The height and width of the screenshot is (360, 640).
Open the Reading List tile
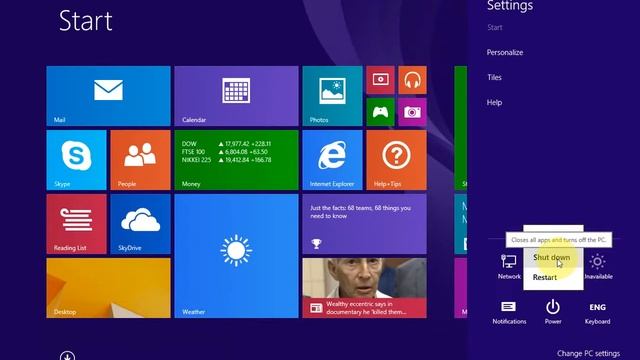click(76, 224)
